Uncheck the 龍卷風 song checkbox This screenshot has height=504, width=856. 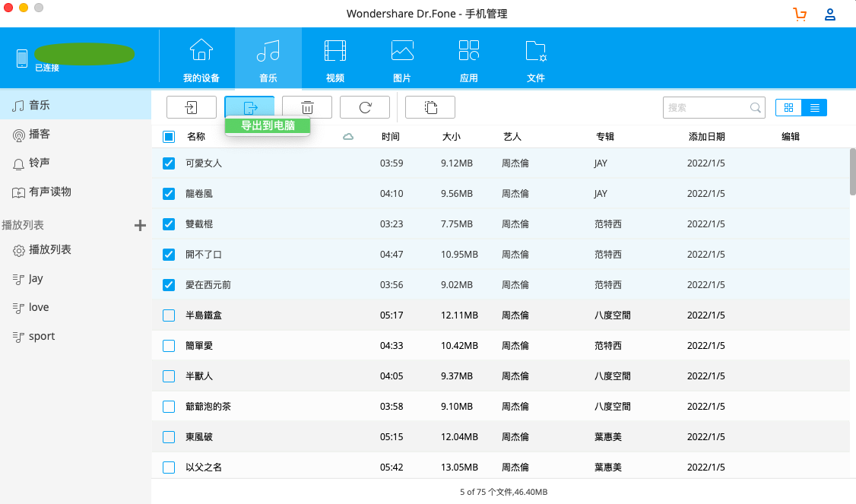click(169, 194)
